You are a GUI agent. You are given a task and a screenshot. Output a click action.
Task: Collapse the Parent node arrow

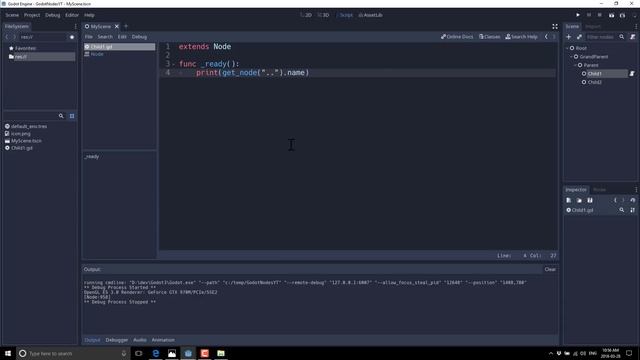tap(575, 65)
